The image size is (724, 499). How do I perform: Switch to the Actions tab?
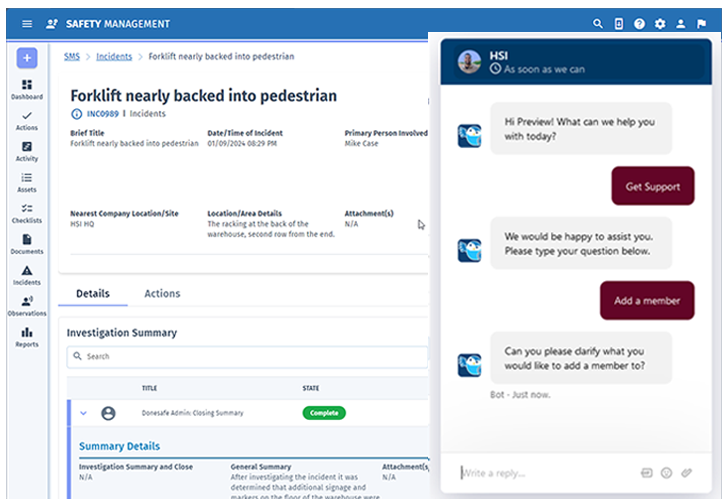(x=162, y=294)
